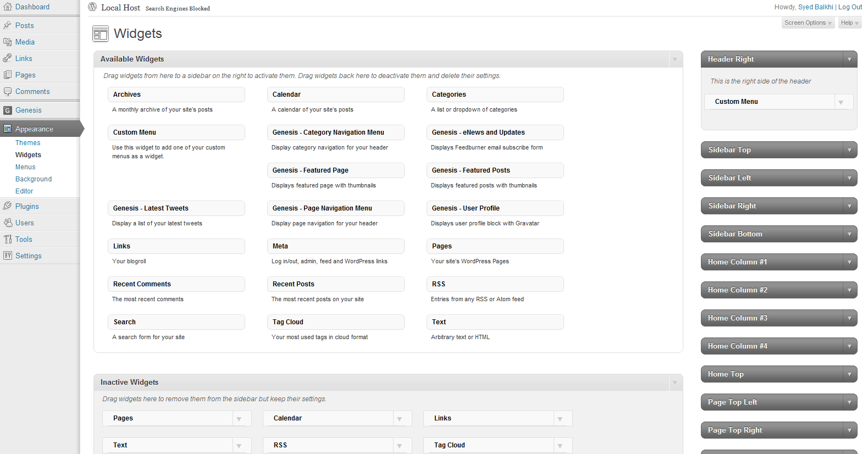Click the Links chain icon
Viewport: 868px width, 454px height.
click(x=7, y=58)
